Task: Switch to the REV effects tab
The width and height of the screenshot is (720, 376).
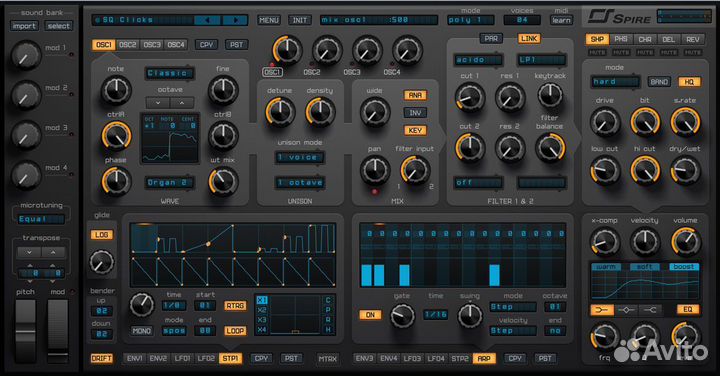Action: 692,39
